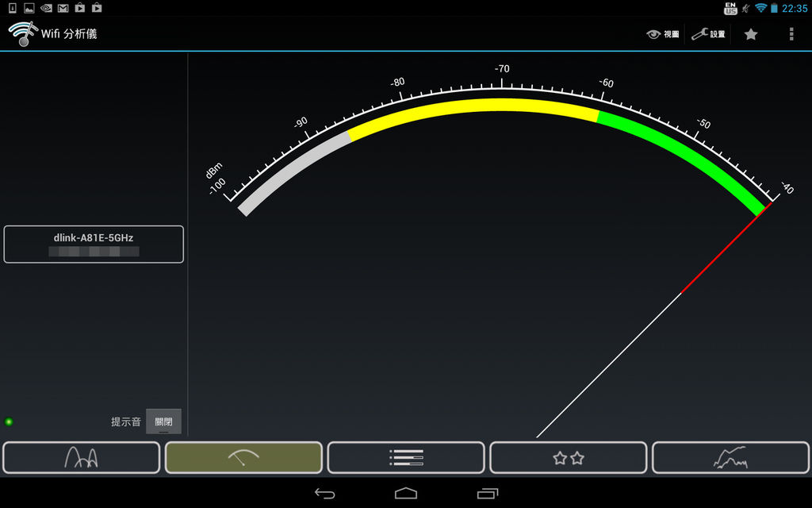Tap the battery icon in status bar
This screenshot has width=812, height=508.
pyautogui.click(x=774, y=8)
